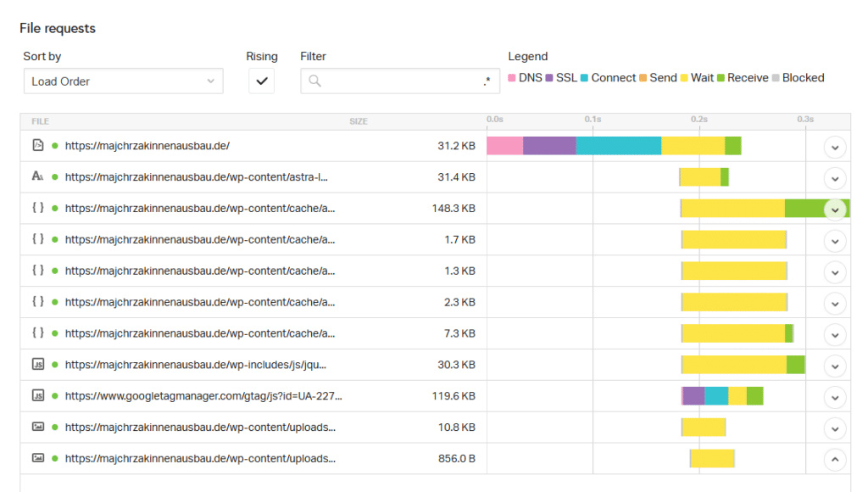
Task: Click the HTML document icon of the root page request
Action: tap(37, 146)
